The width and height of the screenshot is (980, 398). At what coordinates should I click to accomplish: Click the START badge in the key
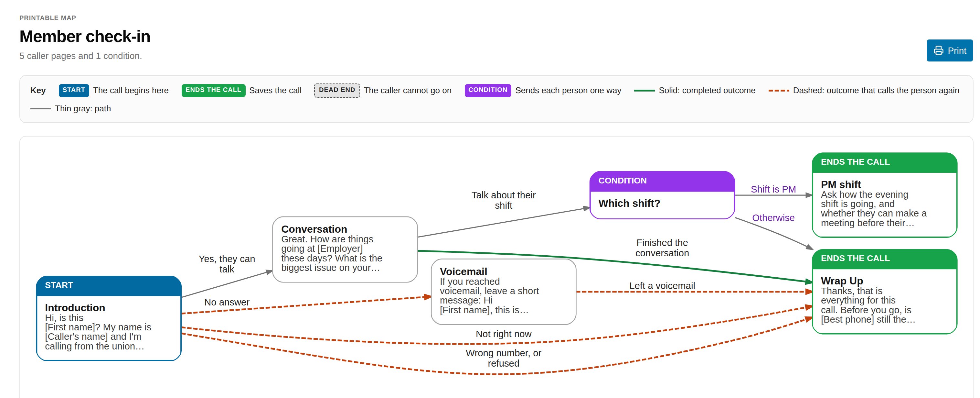click(x=74, y=90)
